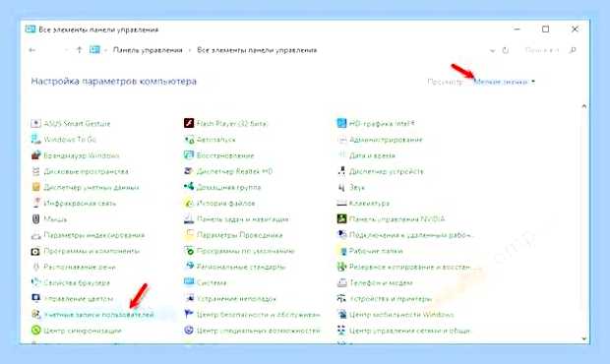
Task: Open Панель задач и навигация link
Action: tap(243, 219)
